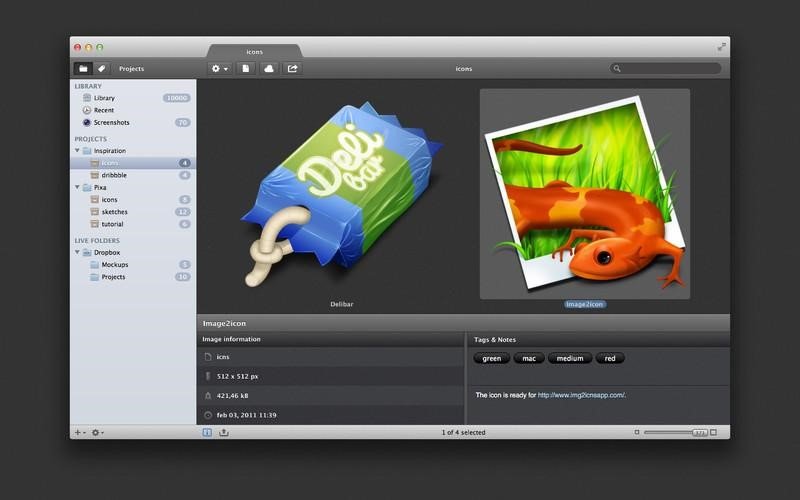The image size is (800, 500).
Task: Select the sketches folder in sidebar
Action: (x=133, y=212)
